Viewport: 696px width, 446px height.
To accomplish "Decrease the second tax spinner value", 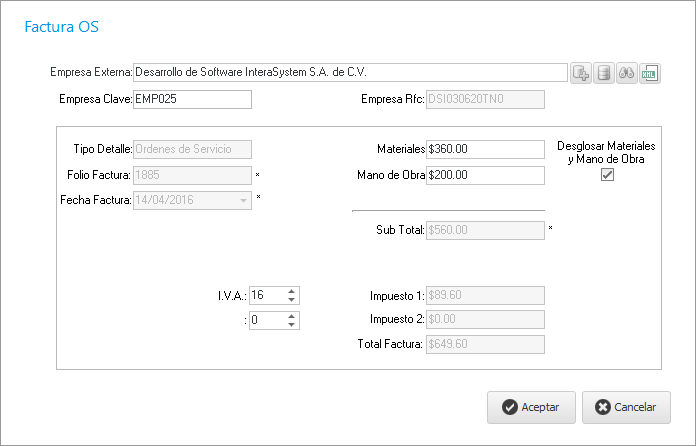I will click(291, 324).
